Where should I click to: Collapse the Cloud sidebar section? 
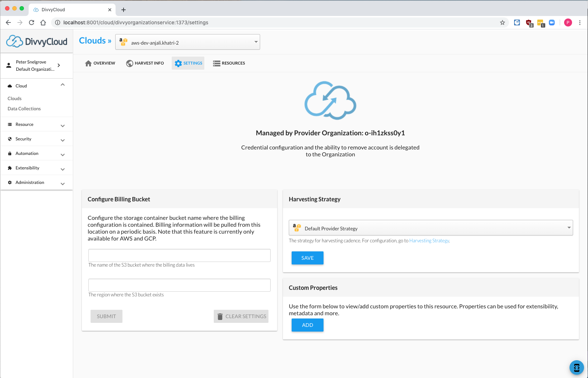(x=37, y=86)
